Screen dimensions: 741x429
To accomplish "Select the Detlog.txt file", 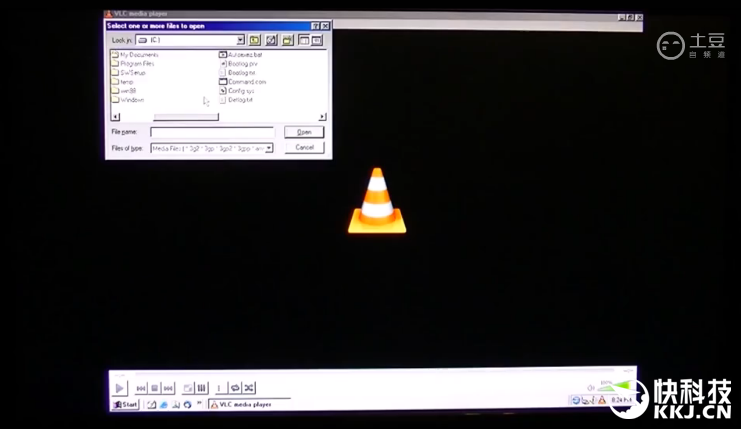I will [236, 100].
